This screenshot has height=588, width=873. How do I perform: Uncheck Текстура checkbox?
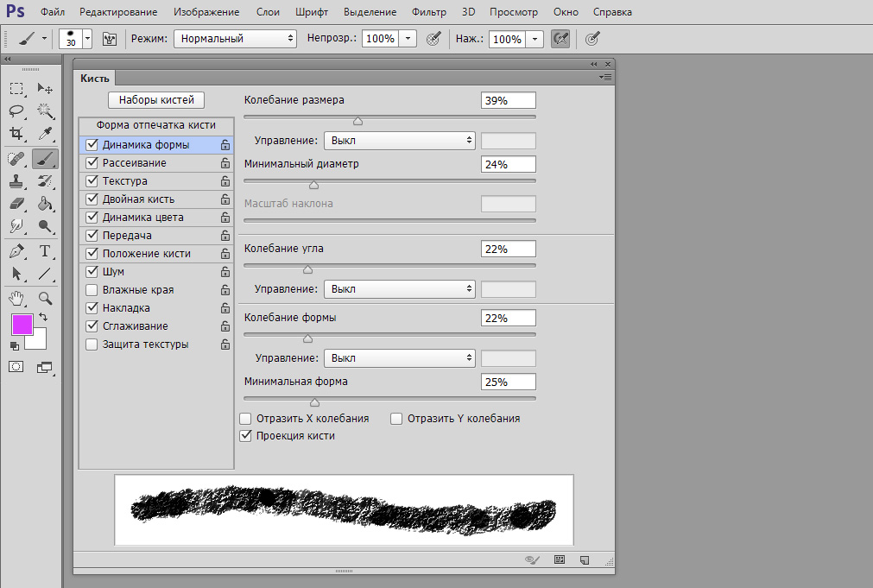(x=92, y=181)
